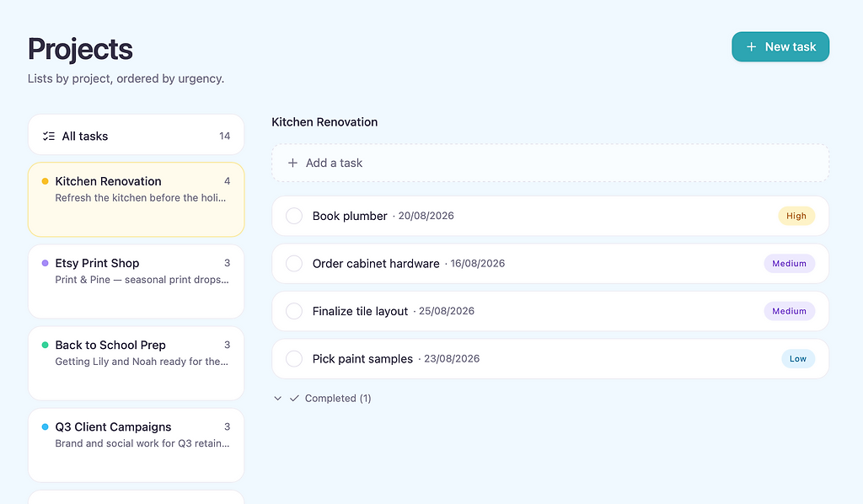Click 'Refresh the kitchen before the holi...' description
This screenshot has height=504, width=863.
pyautogui.click(x=141, y=197)
